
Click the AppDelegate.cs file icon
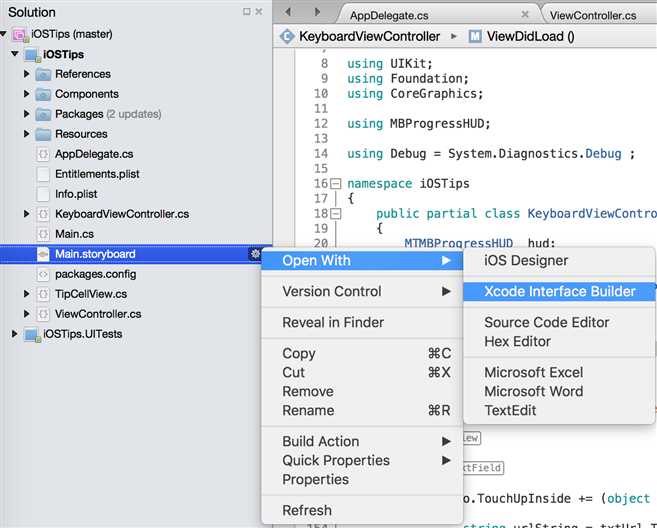click(x=43, y=154)
